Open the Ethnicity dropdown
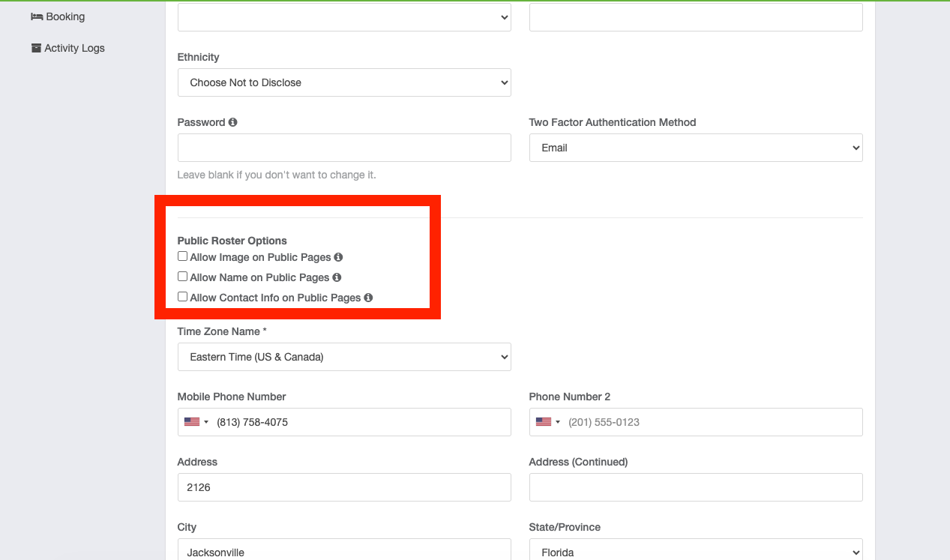Viewport: 950px width, 560px height. (x=344, y=82)
